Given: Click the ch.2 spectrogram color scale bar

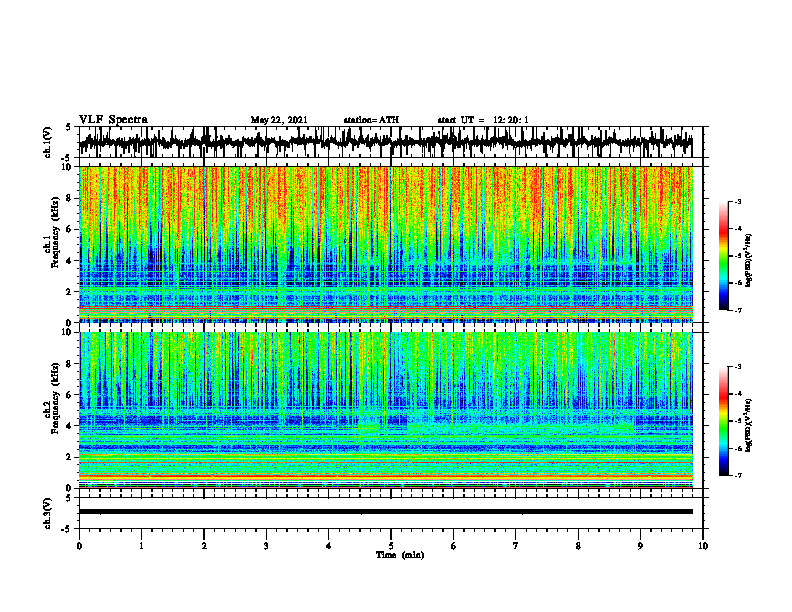Looking at the screenshot, I should tap(723, 421).
